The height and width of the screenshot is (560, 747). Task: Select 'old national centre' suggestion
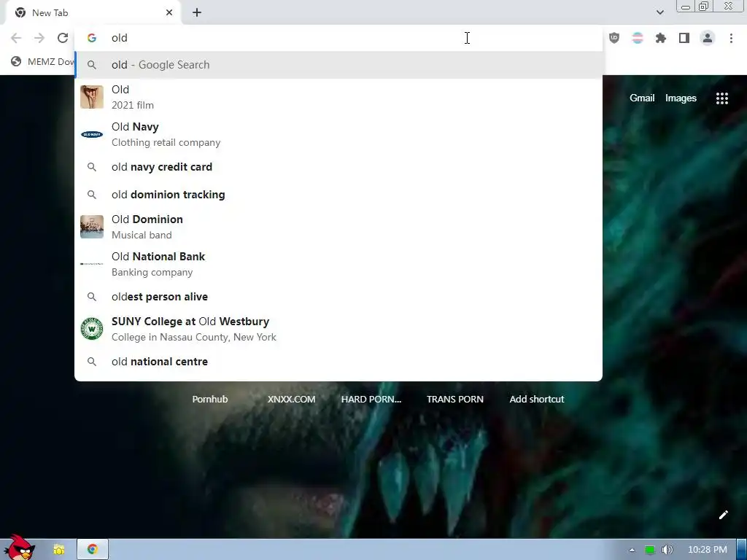click(338, 362)
